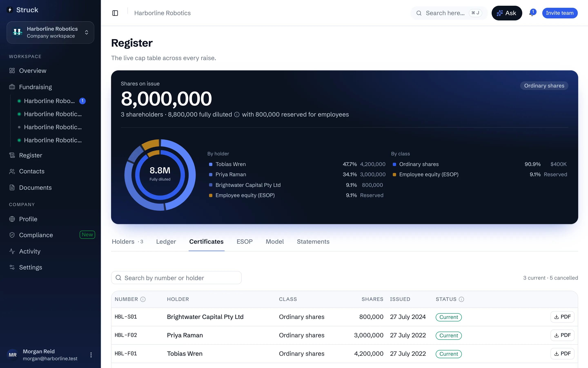The image size is (588, 368).
Task: Click the Contacts people icon
Action: click(12, 171)
